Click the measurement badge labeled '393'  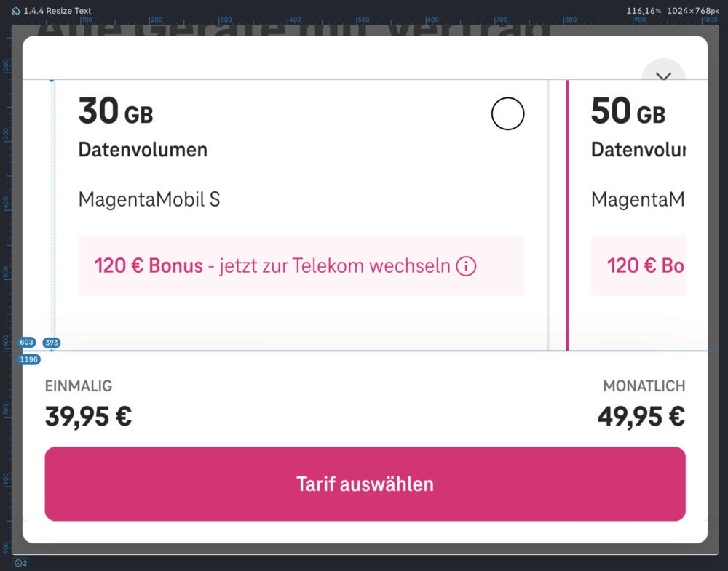point(51,342)
